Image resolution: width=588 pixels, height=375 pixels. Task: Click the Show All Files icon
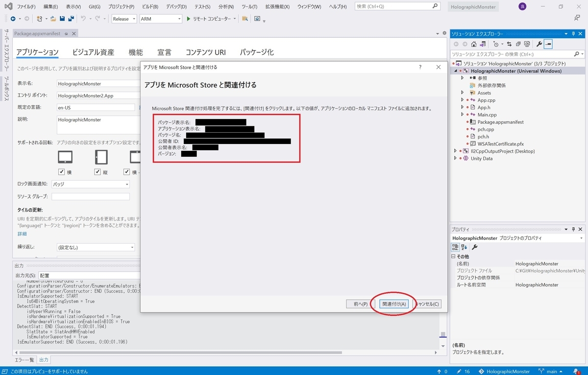click(x=527, y=44)
